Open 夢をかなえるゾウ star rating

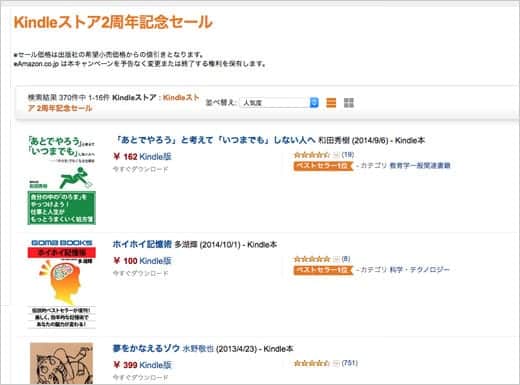click(x=312, y=363)
